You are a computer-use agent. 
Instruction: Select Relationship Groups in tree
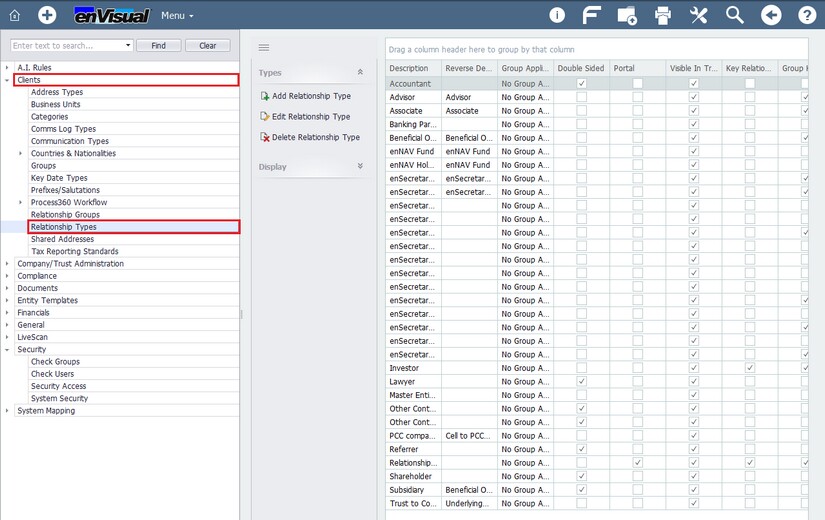[x=65, y=214]
